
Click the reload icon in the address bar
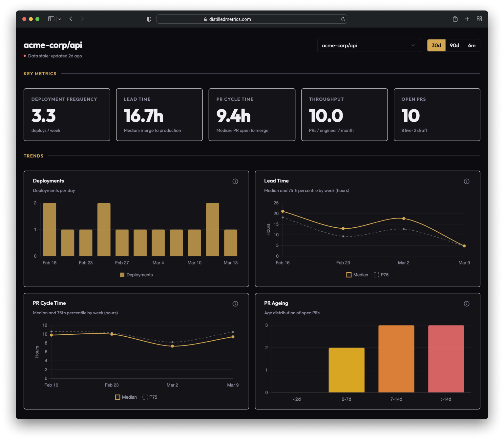343,19
